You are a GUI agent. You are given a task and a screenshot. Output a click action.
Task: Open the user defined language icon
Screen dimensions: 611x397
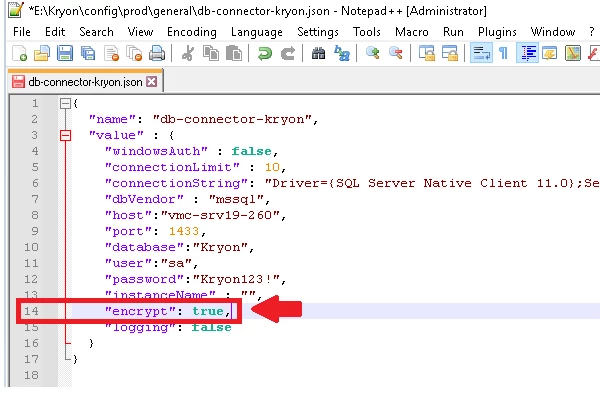(549, 53)
